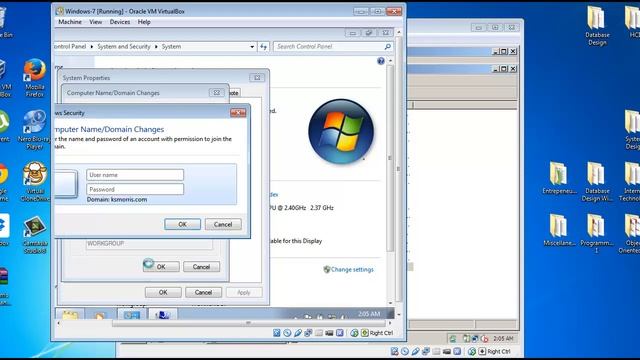Click host key arrow icon in back VirtualBox window

pos(482,351)
